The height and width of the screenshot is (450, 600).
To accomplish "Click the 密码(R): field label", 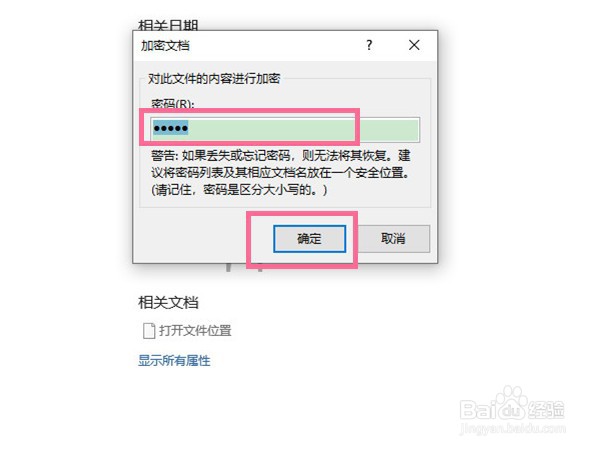I will click(x=173, y=104).
